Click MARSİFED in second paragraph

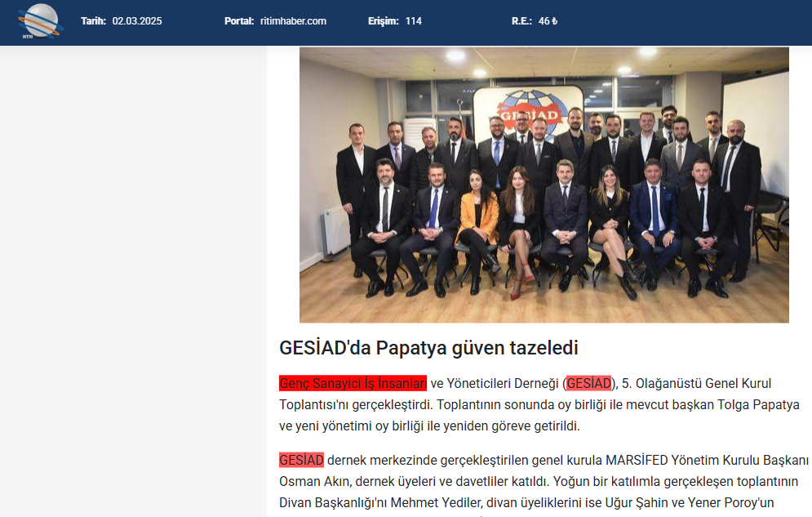[637, 460]
